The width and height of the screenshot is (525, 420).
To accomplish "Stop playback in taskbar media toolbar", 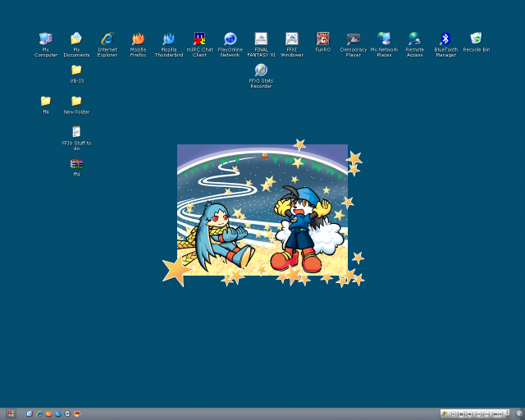I will (x=470, y=414).
